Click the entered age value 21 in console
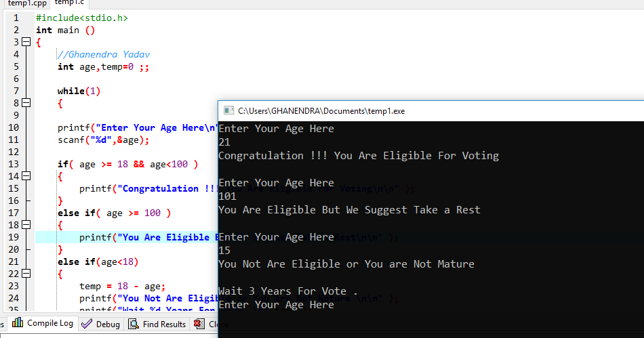The width and height of the screenshot is (644, 338). (224, 142)
